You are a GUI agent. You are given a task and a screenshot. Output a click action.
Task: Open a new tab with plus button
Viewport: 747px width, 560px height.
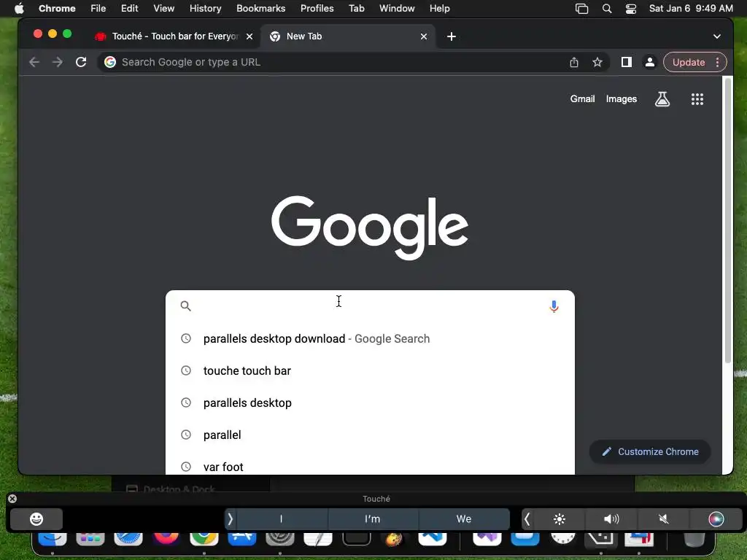coord(452,36)
